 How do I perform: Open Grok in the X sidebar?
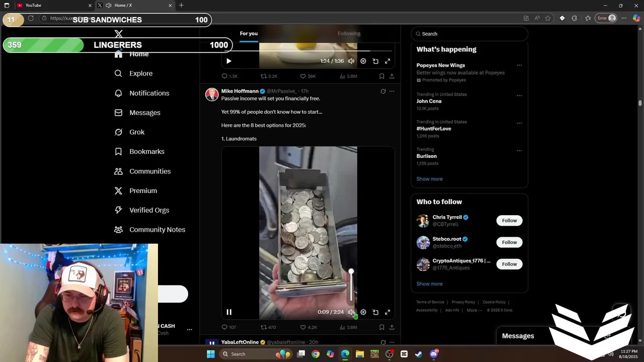[x=129, y=132]
